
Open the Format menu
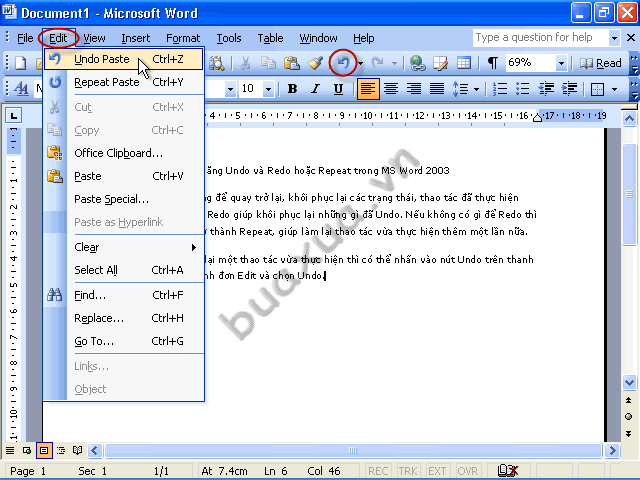coord(183,38)
